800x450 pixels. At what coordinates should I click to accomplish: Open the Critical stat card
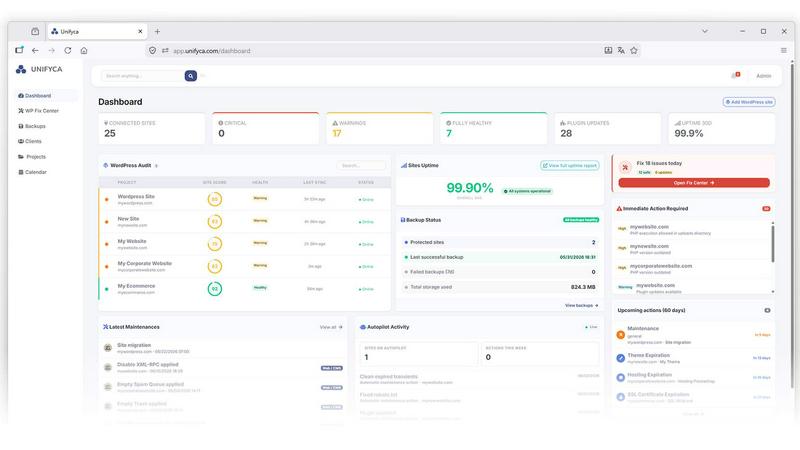pos(265,129)
